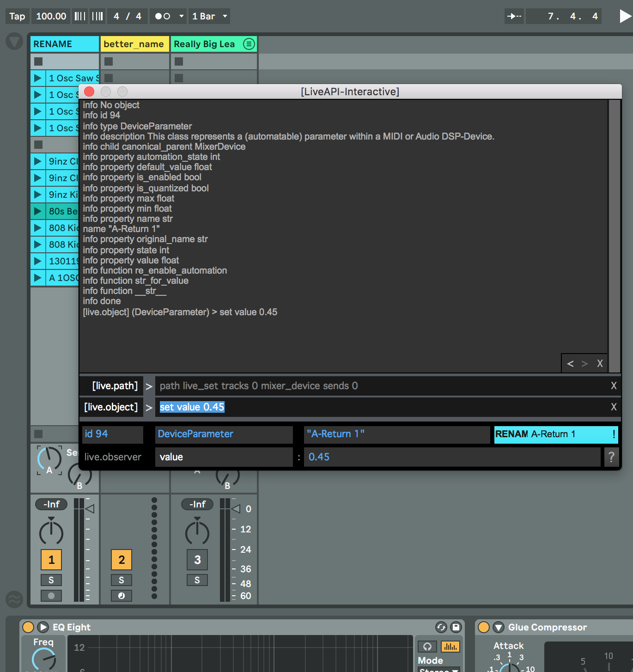Launch the 1 Osc Saw clip
The height and width of the screenshot is (672, 633).
pyautogui.click(x=38, y=78)
